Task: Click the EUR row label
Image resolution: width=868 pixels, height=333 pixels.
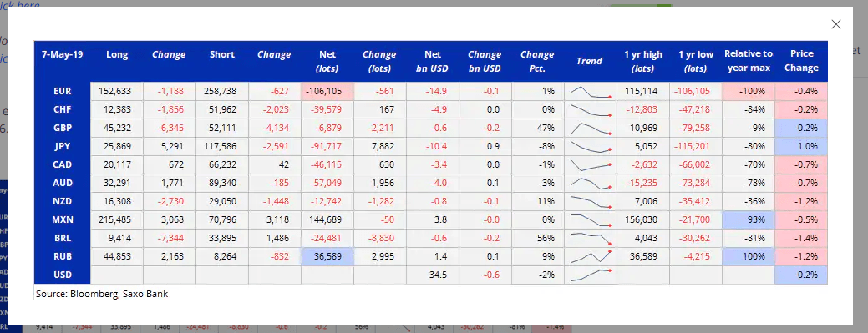Action: [62, 91]
